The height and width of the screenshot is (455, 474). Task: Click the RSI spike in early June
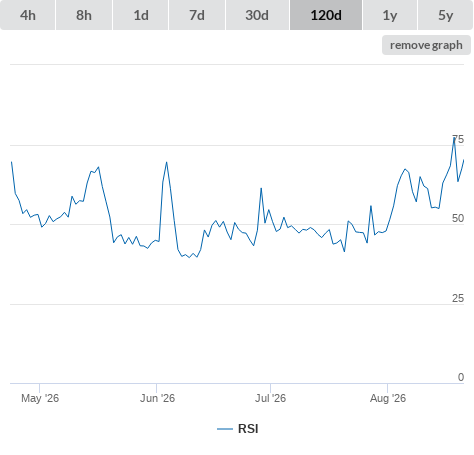tap(166, 163)
